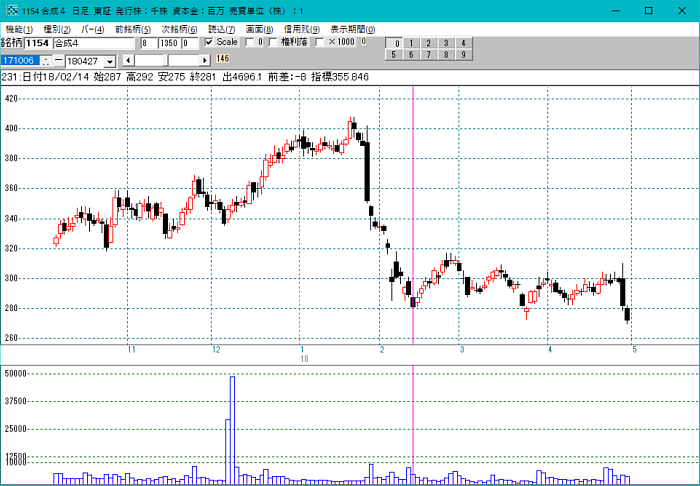The width and height of the screenshot is (700, 486).
Task: Click the input field showing 1350
Action: 168,44
